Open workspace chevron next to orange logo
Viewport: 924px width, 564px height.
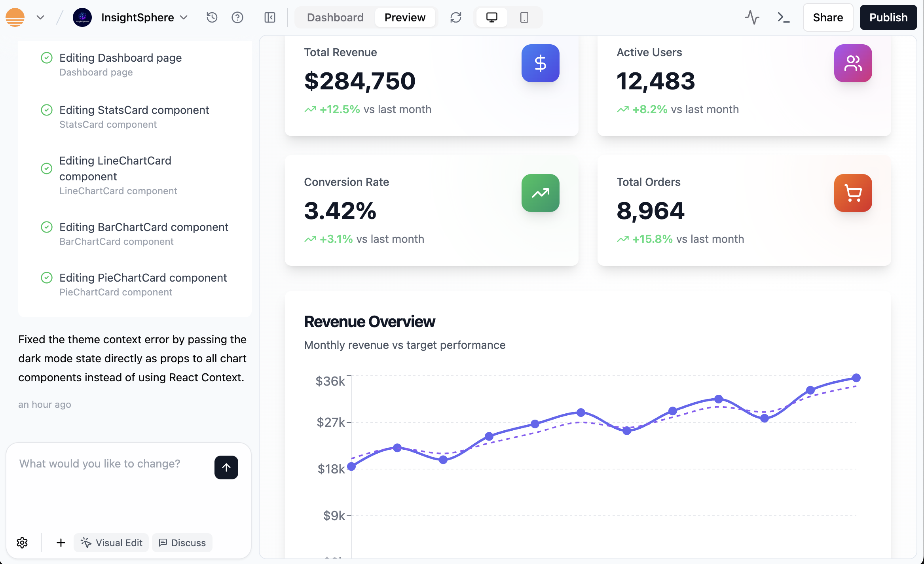tap(40, 17)
